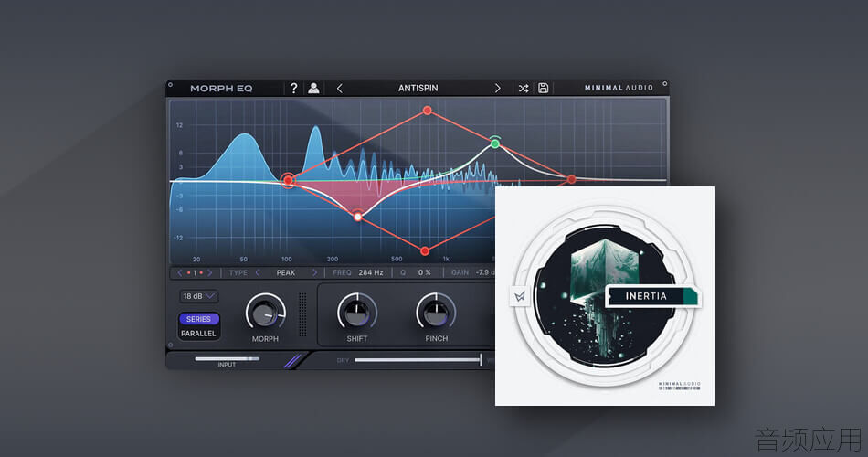
Task: Load the next preset after ANTISPIN
Action: tap(497, 88)
